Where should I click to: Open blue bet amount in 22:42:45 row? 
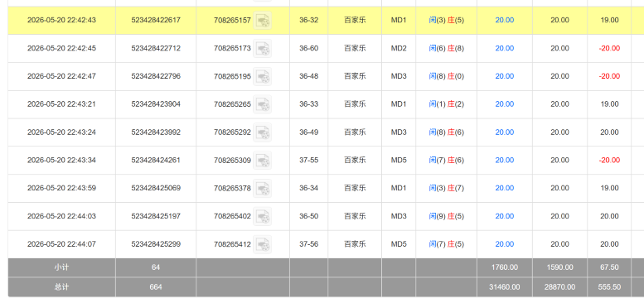505,48
